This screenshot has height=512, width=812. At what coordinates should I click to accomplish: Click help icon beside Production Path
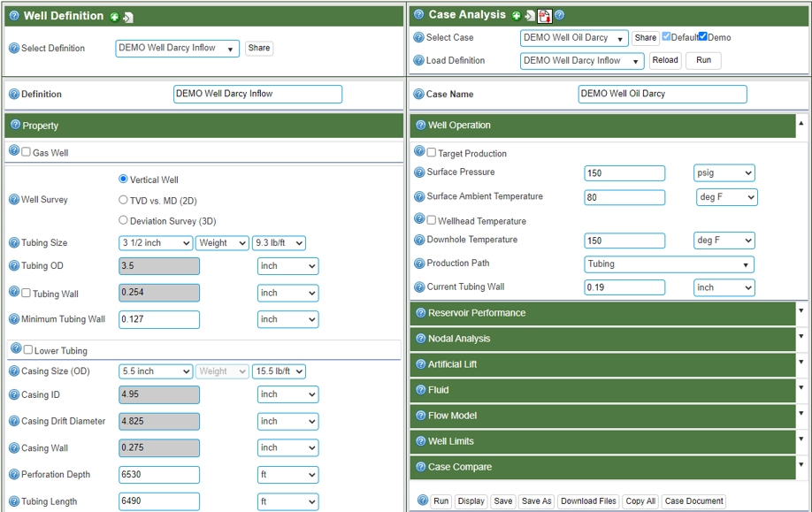(x=419, y=264)
